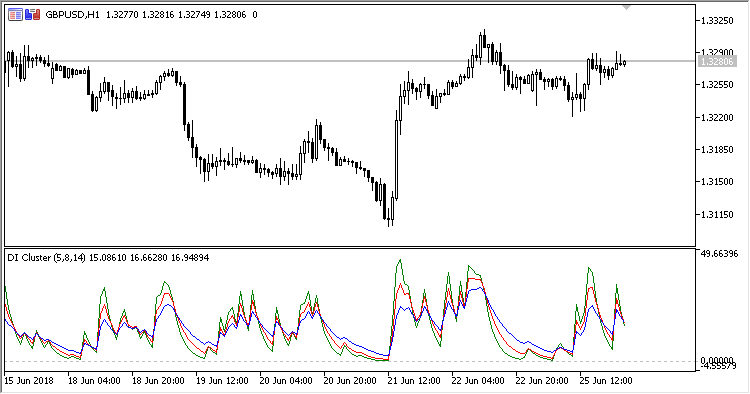
Task: Click the 18 Jun 20:00 time label
Action: coord(158,381)
